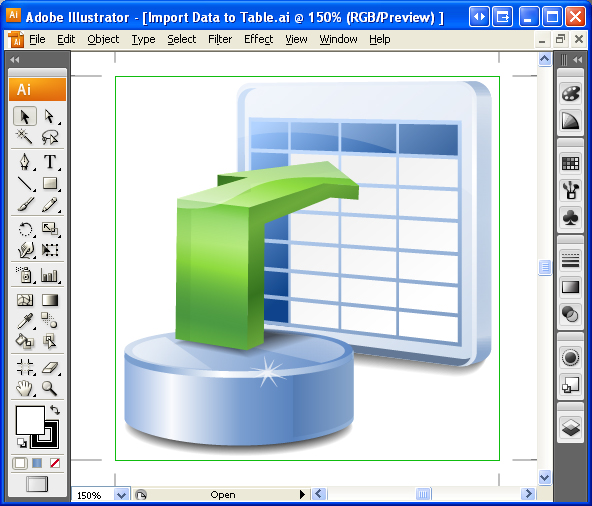This screenshot has height=506, width=592.
Task: Open the Effect menu
Action: tap(259, 39)
